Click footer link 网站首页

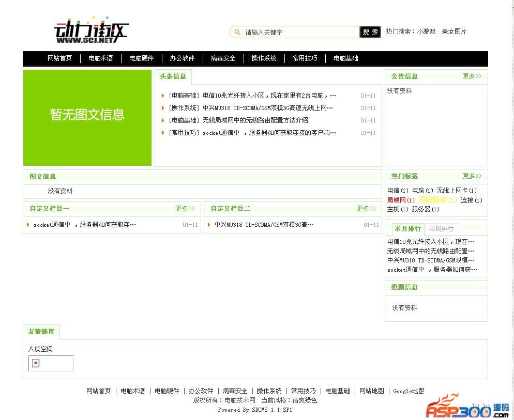coord(99,391)
